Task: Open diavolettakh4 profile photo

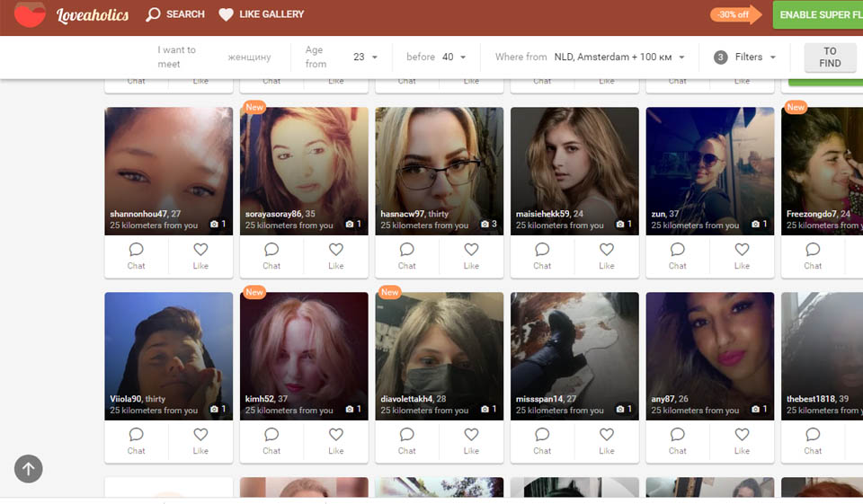Action: pyautogui.click(x=439, y=346)
